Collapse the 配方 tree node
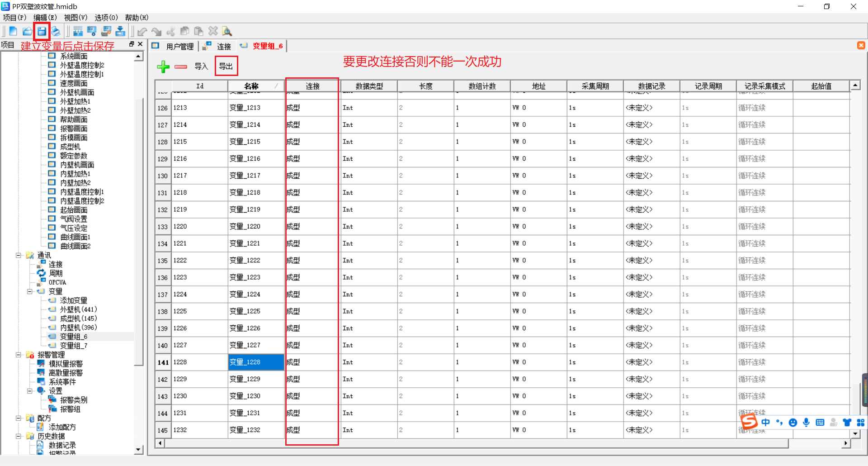 tap(19, 418)
